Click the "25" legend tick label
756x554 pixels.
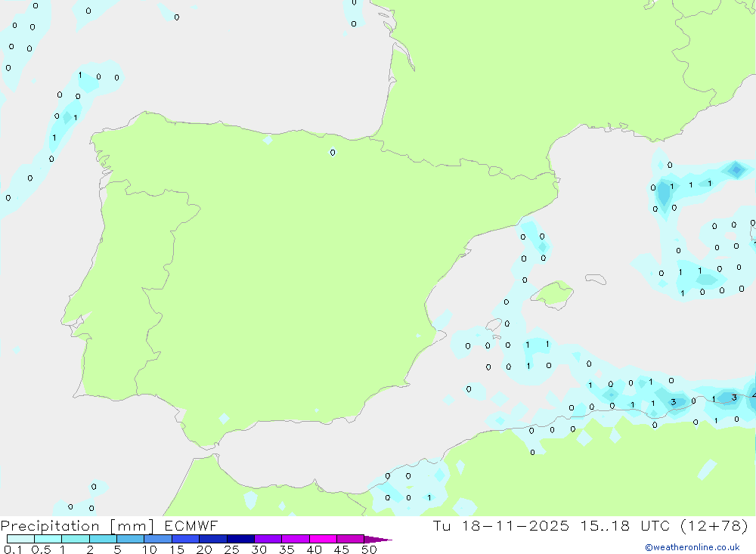(231, 549)
